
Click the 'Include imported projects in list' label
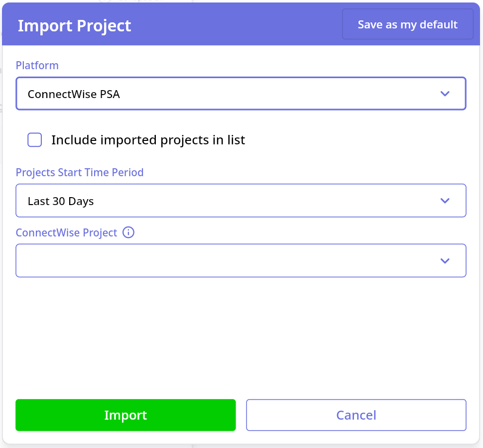coord(148,140)
